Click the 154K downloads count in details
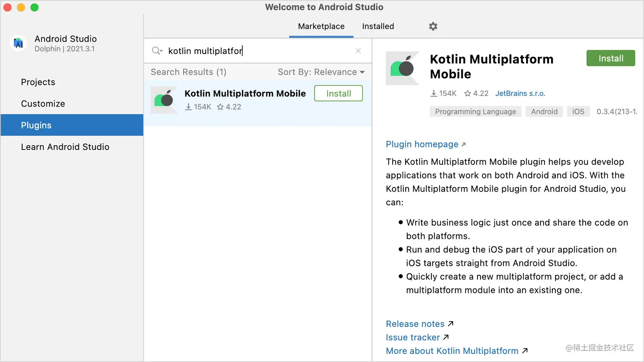The width and height of the screenshot is (644, 362). pyautogui.click(x=443, y=93)
